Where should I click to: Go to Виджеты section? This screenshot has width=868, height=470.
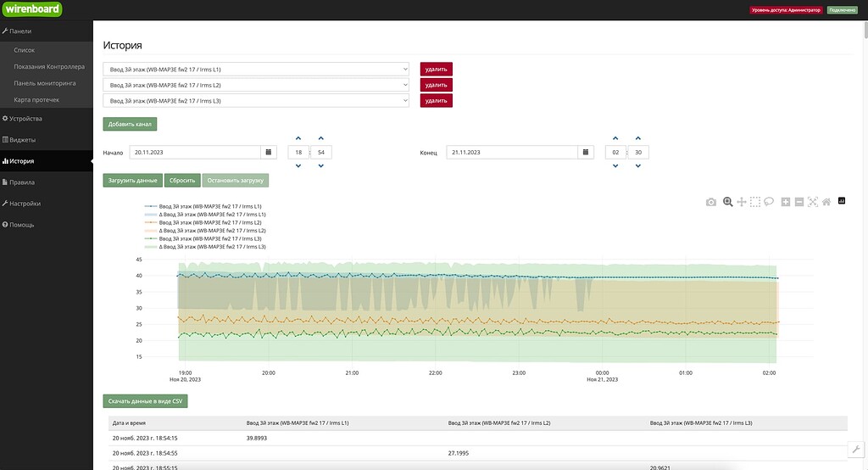47,140
